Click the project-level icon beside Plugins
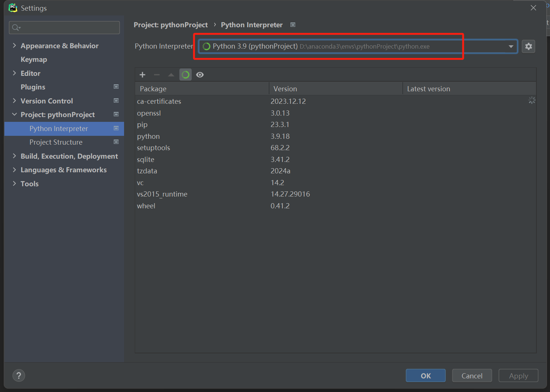 click(x=116, y=87)
